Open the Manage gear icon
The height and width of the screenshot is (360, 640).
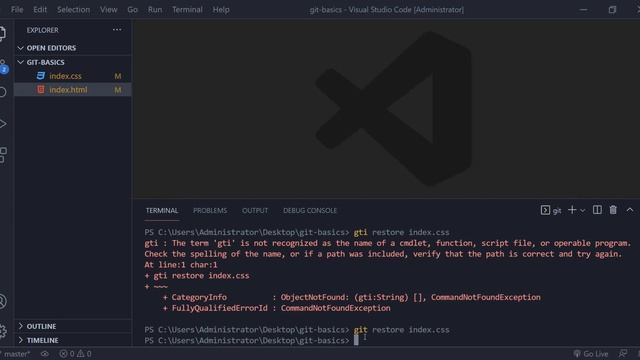point(3,331)
